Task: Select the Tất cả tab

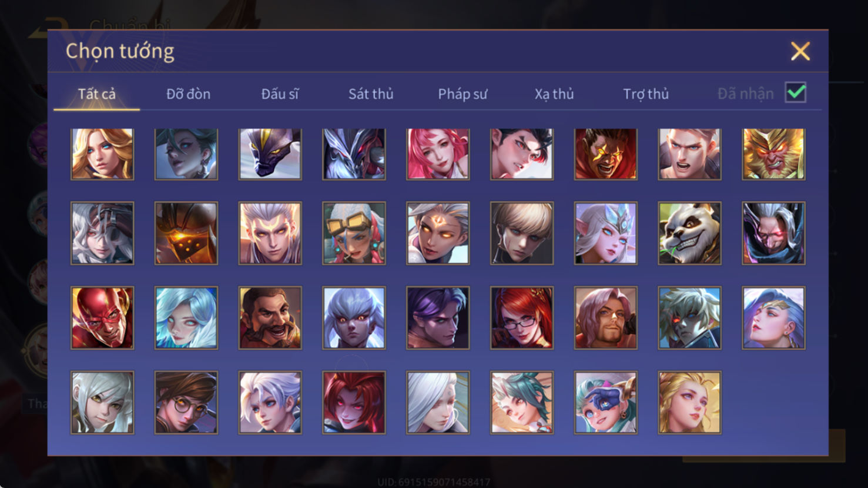Action: (97, 93)
